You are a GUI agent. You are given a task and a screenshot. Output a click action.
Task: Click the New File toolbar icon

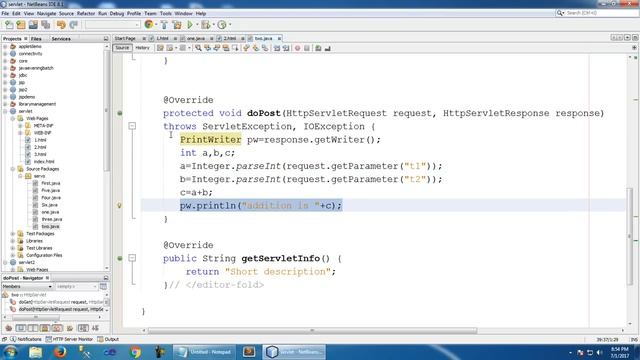point(9,25)
